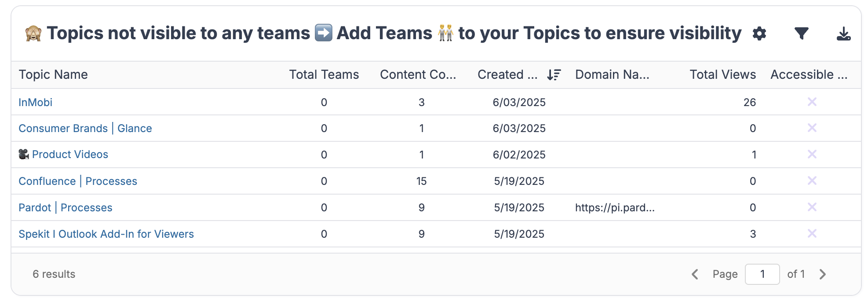
Task: Open the Confluence | Processes topic
Action: [77, 181]
